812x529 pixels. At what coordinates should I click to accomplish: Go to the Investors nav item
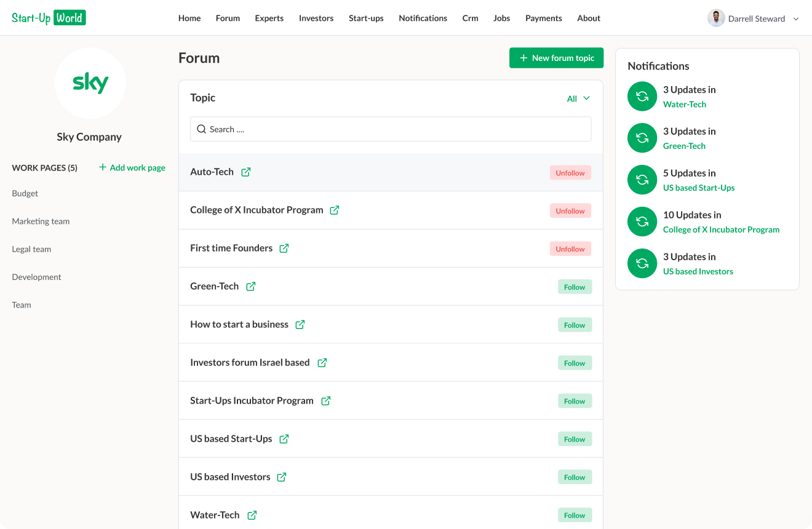click(x=316, y=18)
